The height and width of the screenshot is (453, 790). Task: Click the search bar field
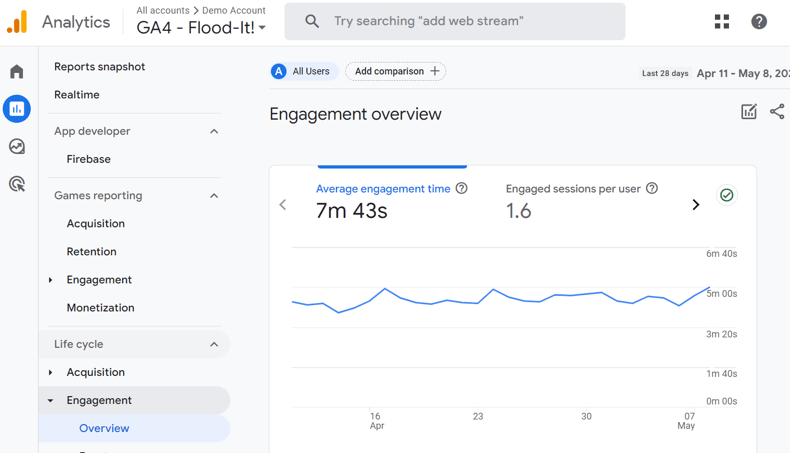(x=455, y=21)
